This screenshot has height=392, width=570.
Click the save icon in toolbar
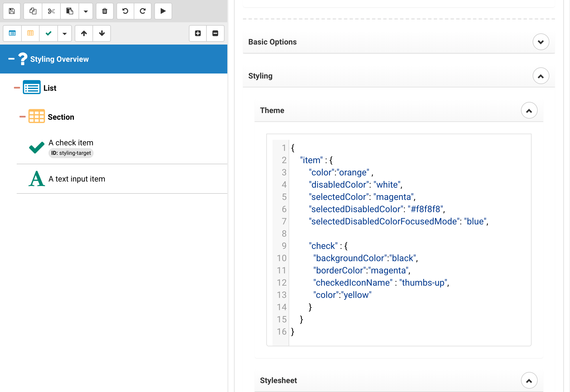[x=12, y=11]
